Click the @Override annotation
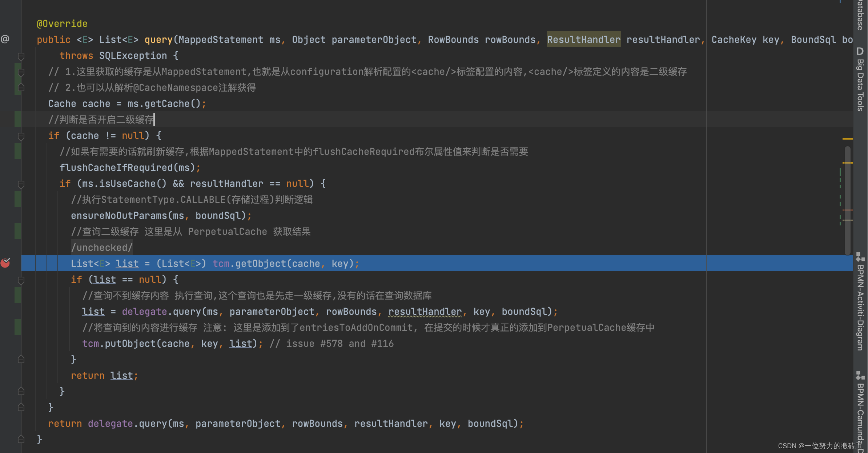The height and width of the screenshot is (453, 868). pos(62,24)
